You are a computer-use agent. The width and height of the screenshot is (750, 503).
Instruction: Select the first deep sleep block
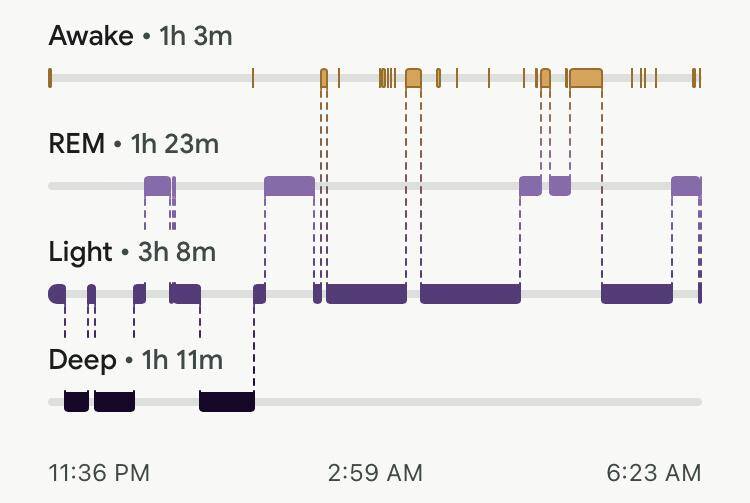point(76,402)
